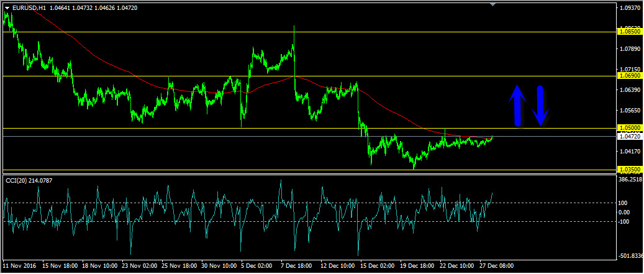The image size is (644, 274).
Task: Click 1.09370 on the price scale
Action: click(630, 8)
